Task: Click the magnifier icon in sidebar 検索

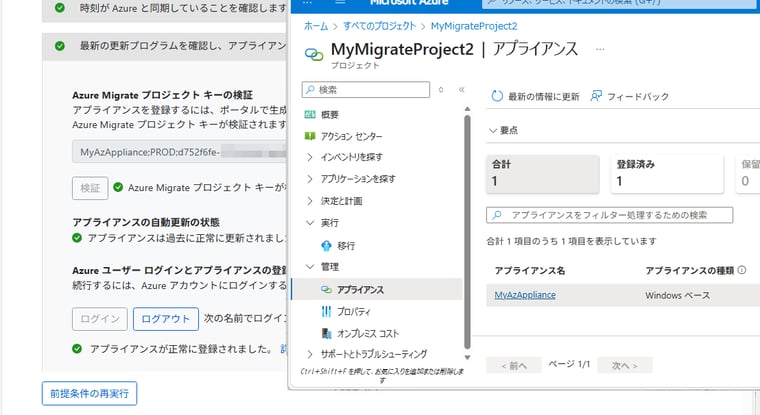Action: pos(310,90)
